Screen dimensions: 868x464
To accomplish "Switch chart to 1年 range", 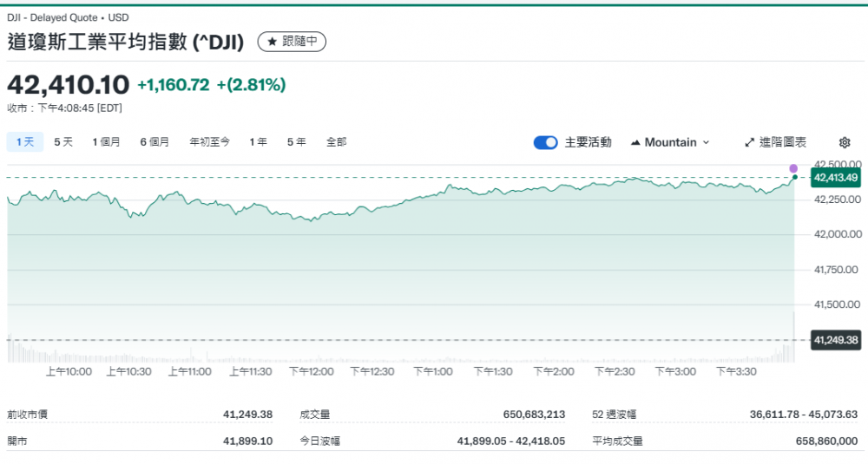I will [258, 141].
